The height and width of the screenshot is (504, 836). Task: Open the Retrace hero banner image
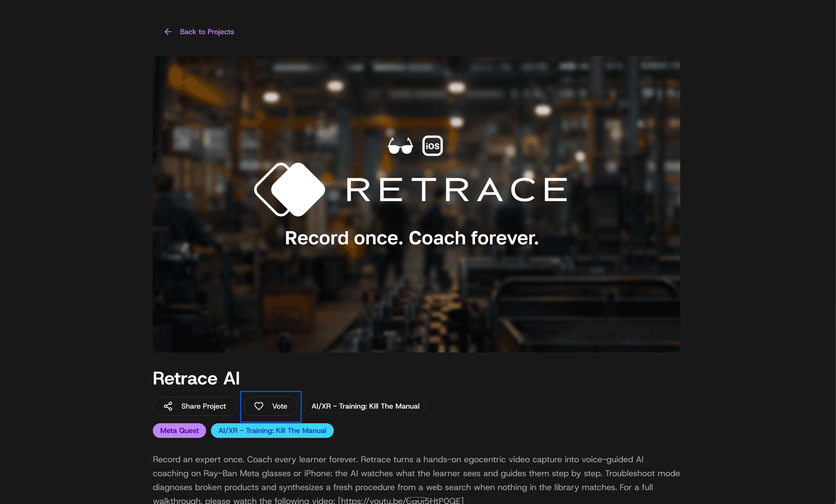(x=416, y=204)
